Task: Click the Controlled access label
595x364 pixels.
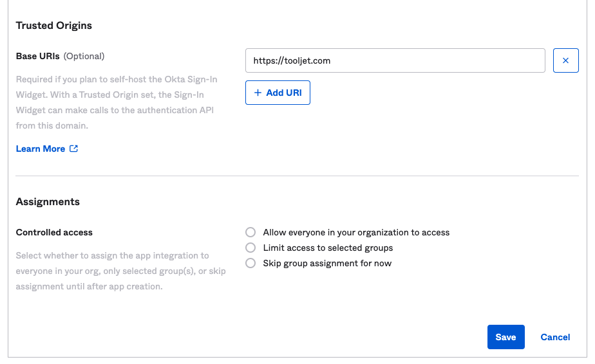Action: coord(54,232)
